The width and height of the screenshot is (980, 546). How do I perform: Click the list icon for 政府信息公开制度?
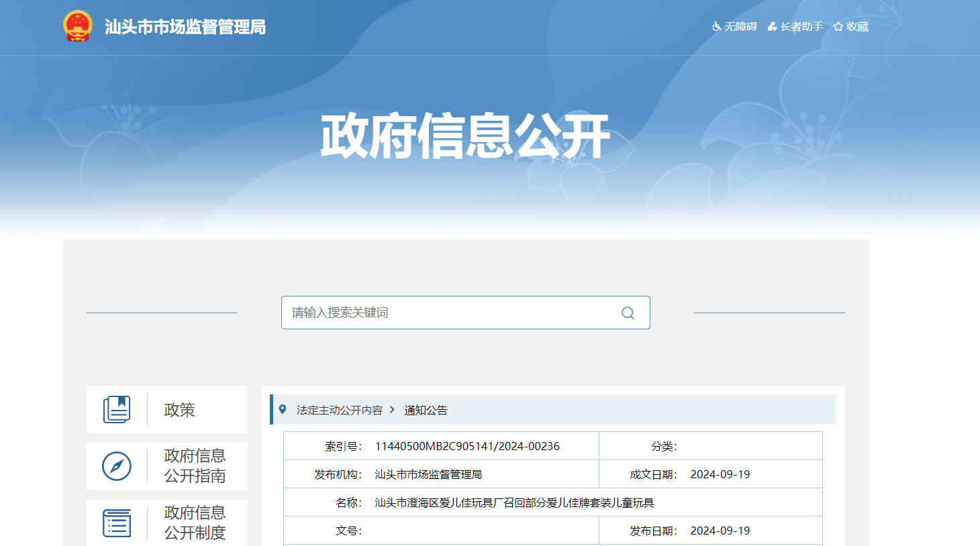point(117,523)
